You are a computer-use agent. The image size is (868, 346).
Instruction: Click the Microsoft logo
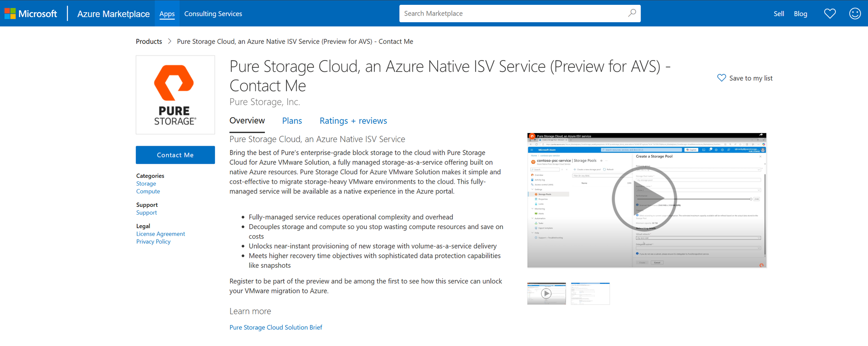31,13
